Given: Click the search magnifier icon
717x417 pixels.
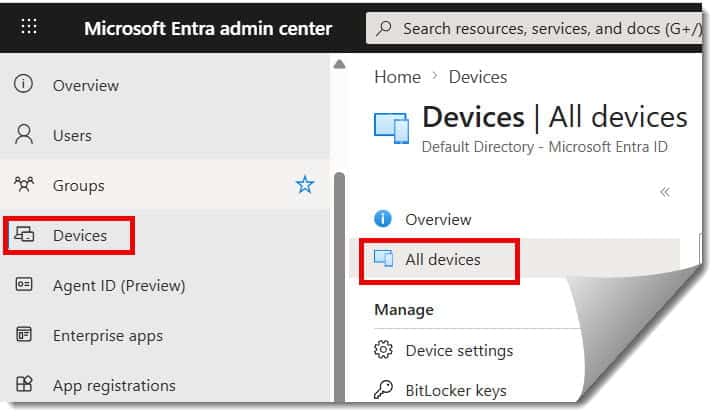Looking at the screenshot, I should 384,28.
